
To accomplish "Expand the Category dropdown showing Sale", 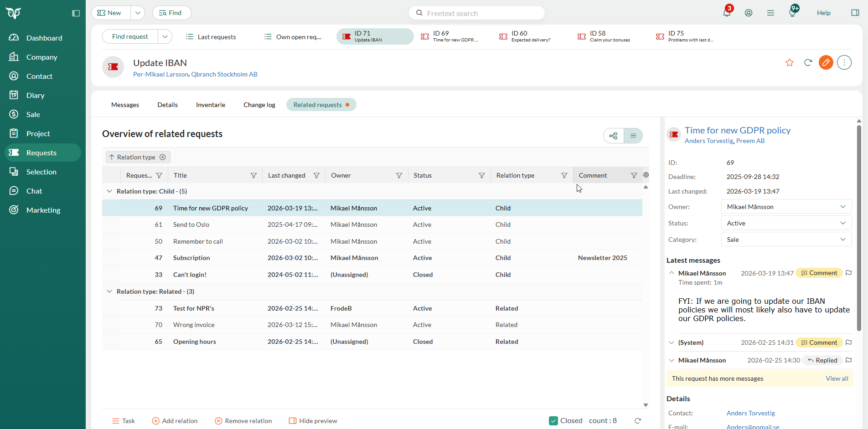I will [786, 240].
